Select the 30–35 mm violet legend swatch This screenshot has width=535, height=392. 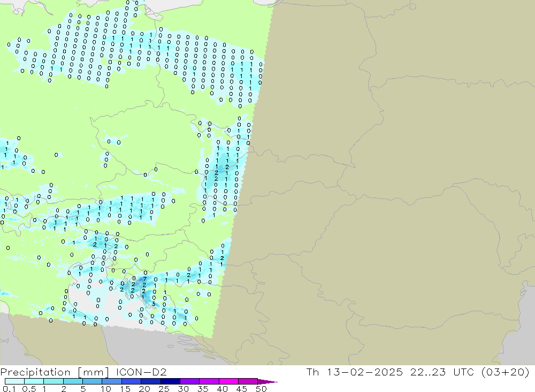point(190,381)
